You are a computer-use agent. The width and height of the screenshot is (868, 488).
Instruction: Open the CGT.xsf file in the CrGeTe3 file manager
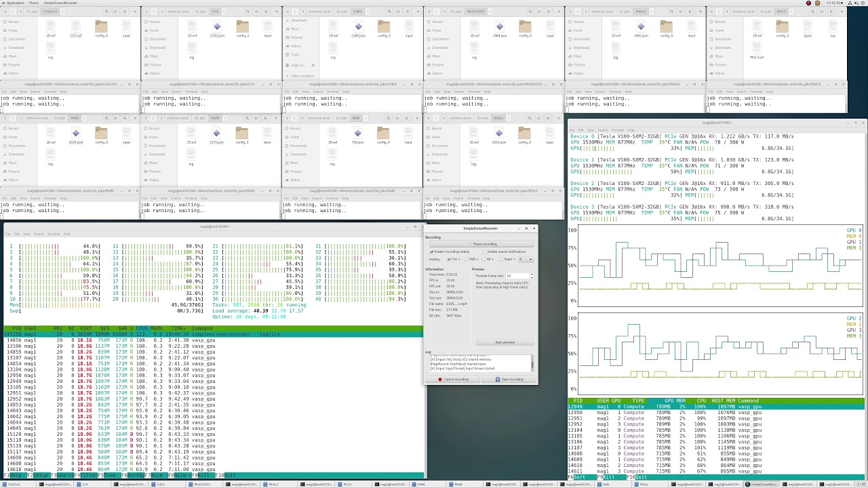point(75,27)
